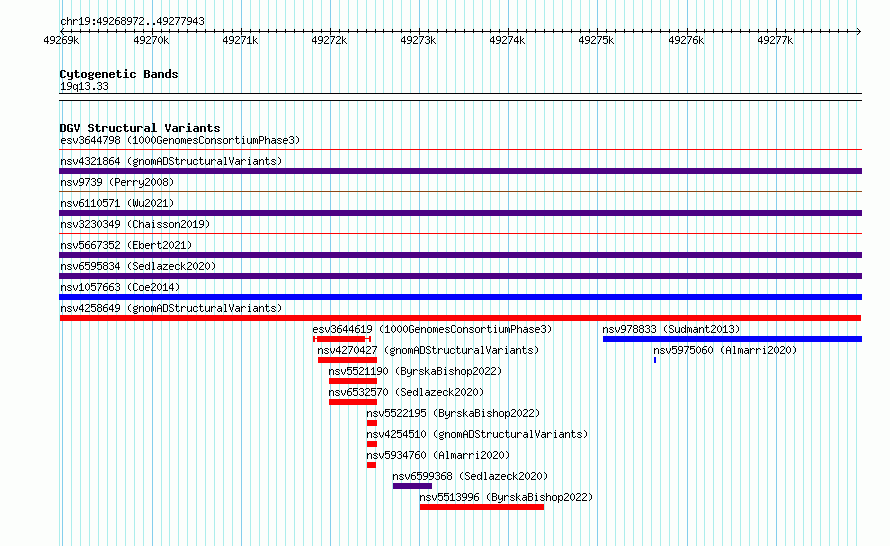Screen dimensions: 890x546
Task: Click the nsv6110571 (Wu2021) label
Action: (x=117, y=203)
